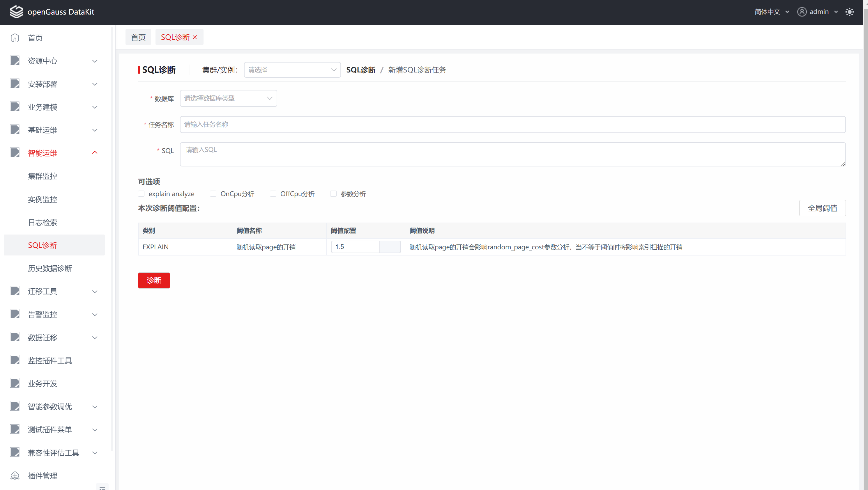Collapse the sidebar using bottom fold icon

[102, 487]
